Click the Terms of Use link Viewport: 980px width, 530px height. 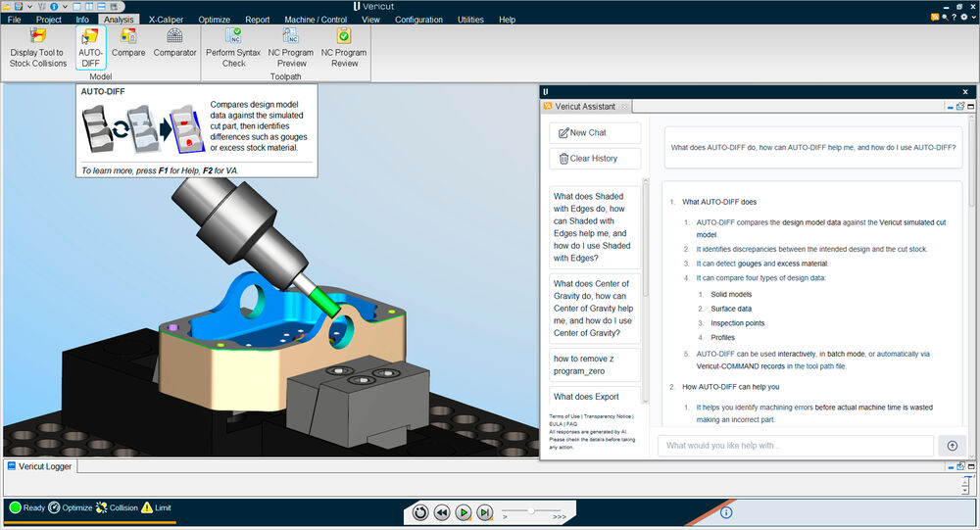(564, 416)
